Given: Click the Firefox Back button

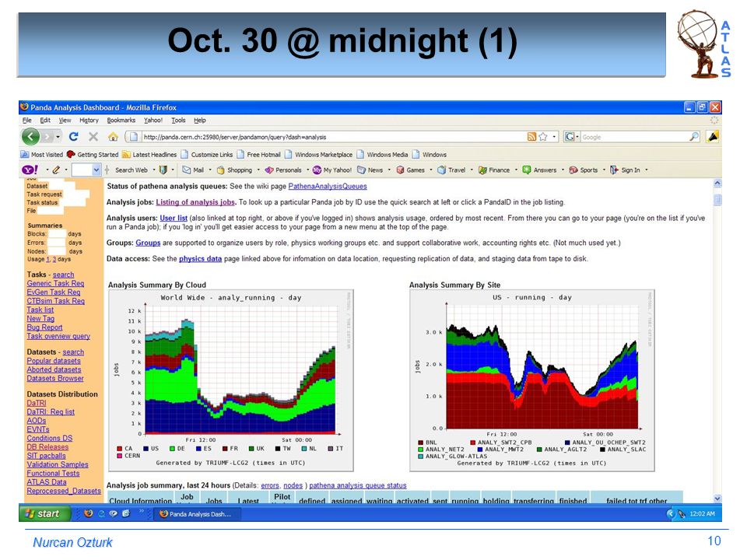Looking at the screenshot, I should coord(31,137).
